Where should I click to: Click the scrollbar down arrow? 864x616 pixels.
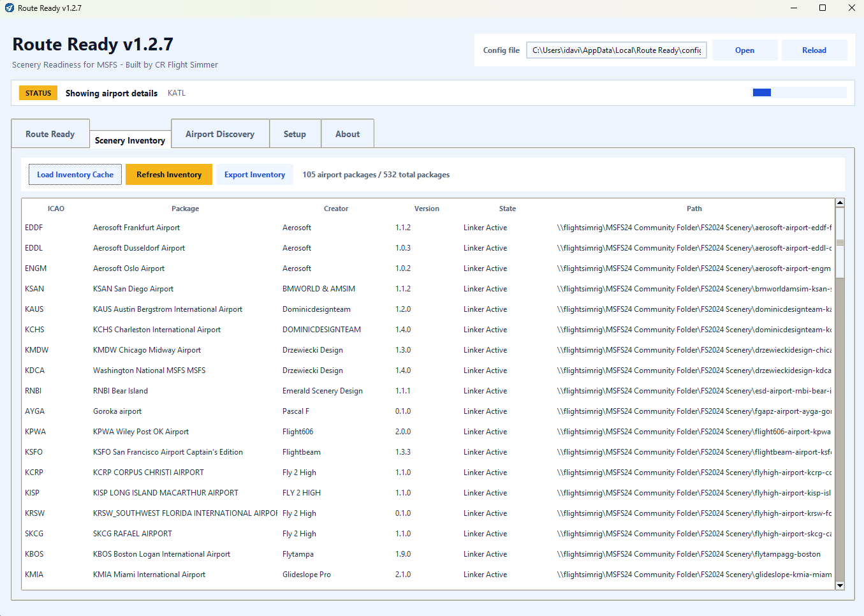pyautogui.click(x=840, y=585)
